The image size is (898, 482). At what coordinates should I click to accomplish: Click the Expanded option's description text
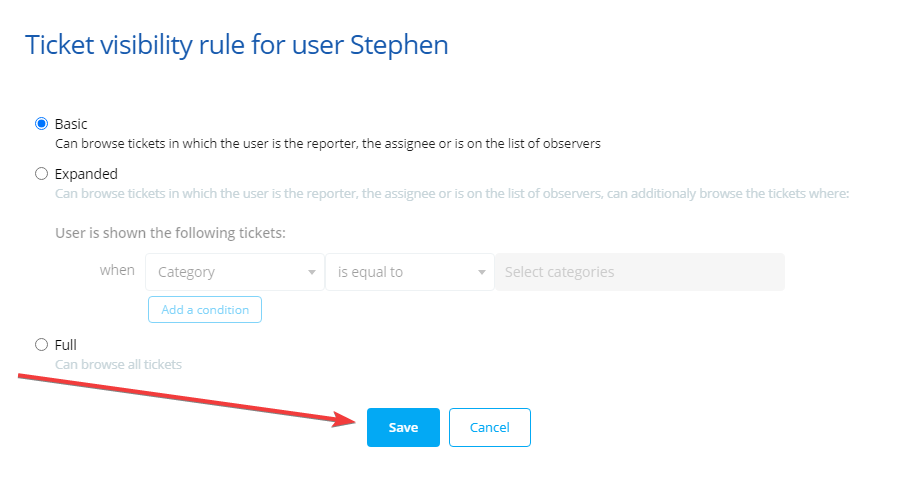pos(451,194)
